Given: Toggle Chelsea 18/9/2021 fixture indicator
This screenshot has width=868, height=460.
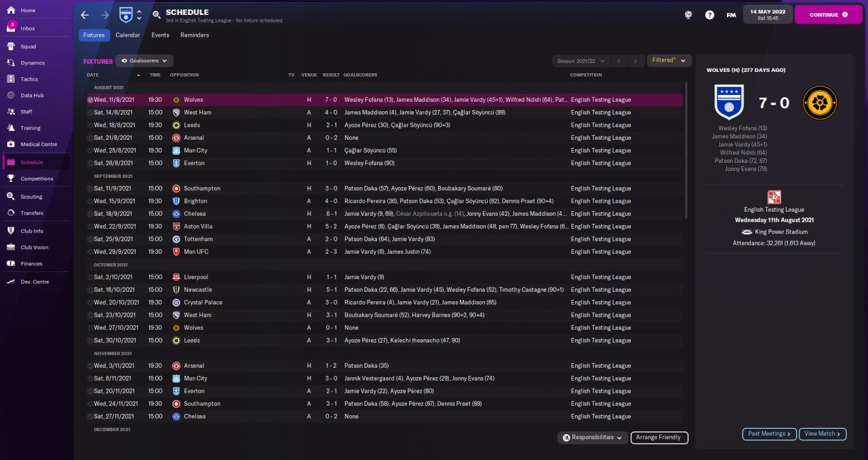Looking at the screenshot, I should pos(90,214).
